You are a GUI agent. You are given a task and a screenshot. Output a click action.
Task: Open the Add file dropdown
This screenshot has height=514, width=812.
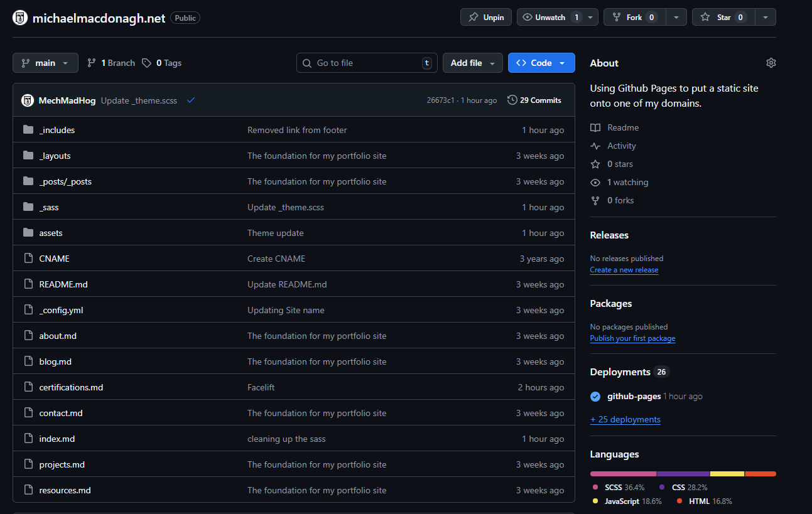point(473,63)
